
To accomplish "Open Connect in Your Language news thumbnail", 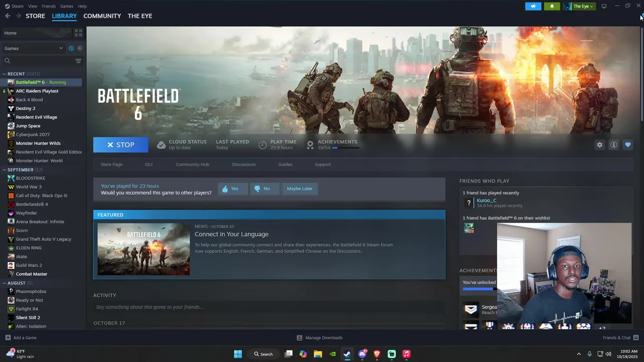I will [x=143, y=249].
